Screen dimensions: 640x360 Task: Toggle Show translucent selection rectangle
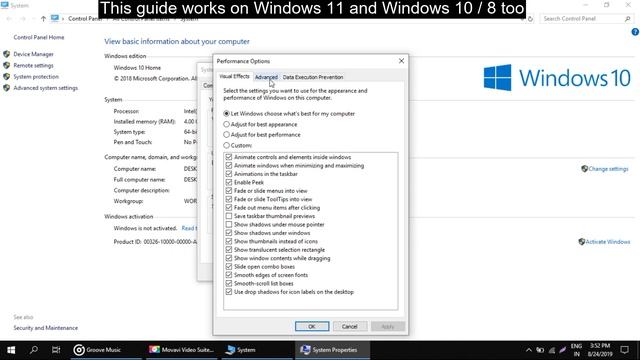pos(229,250)
